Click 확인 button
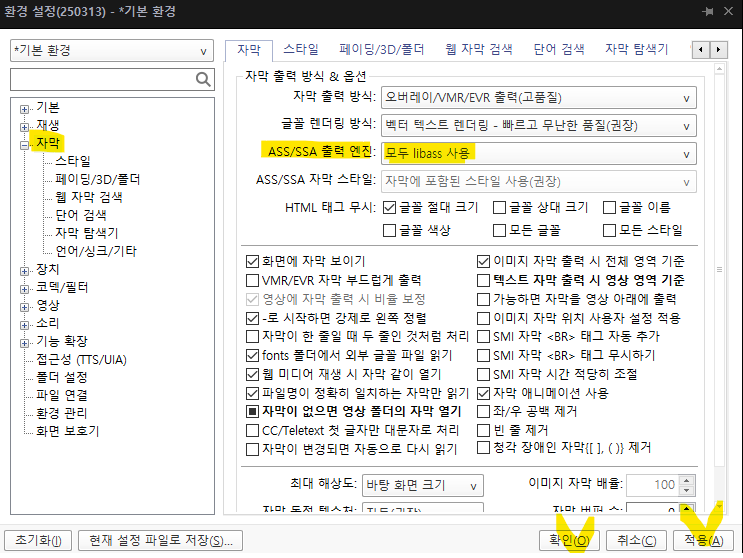 pyautogui.click(x=569, y=540)
